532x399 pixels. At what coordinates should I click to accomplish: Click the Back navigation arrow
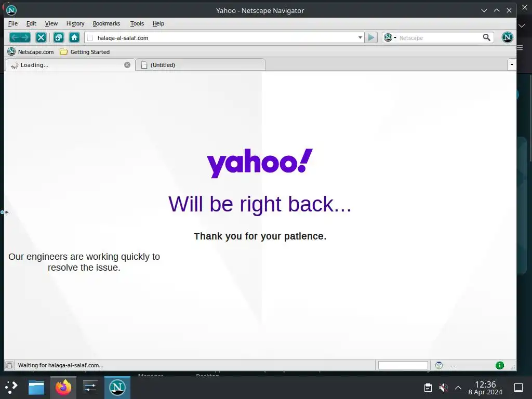coord(15,37)
